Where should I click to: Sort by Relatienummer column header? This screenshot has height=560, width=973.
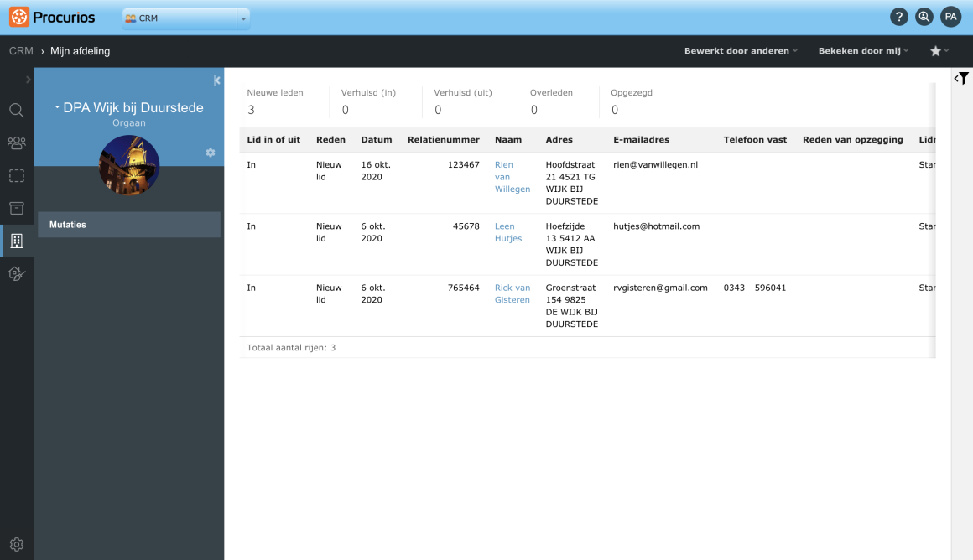tap(443, 139)
